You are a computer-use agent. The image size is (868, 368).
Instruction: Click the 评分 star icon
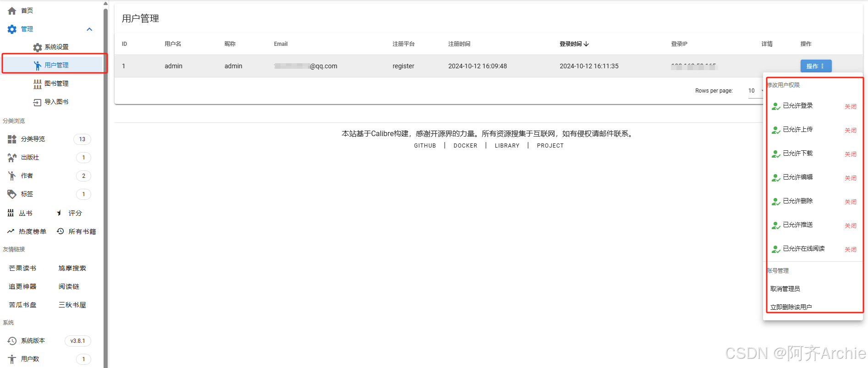(x=59, y=213)
